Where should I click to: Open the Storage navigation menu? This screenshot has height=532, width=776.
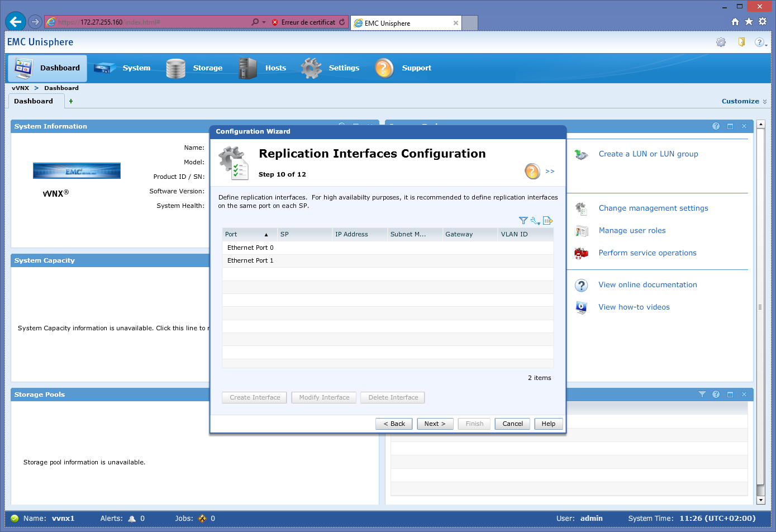pyautogui.click(x=194, y=68)
